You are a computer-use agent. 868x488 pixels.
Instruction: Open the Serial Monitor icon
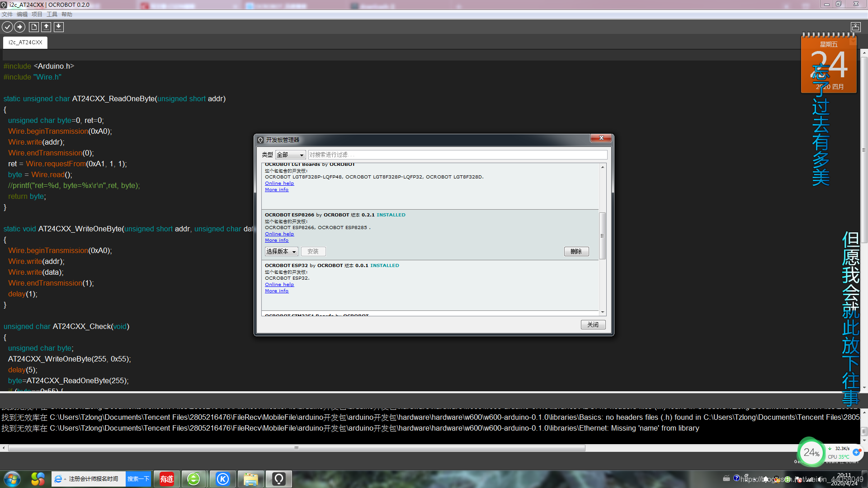click(855, 27)
